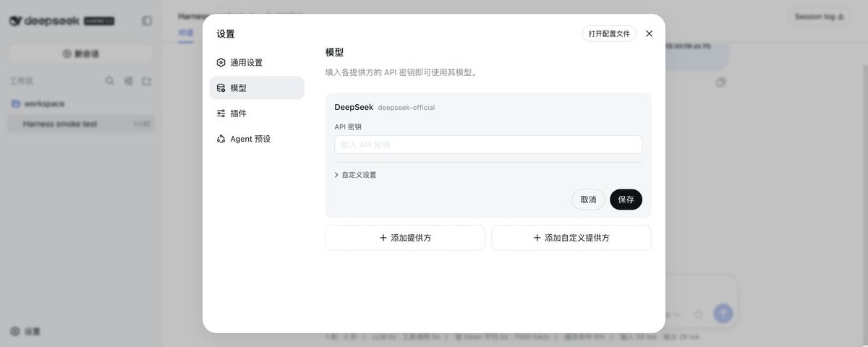Viewport: 868px width, 347px height.
Task: Click the DeepSeek provider name
Action: click(x=354, y=107)
